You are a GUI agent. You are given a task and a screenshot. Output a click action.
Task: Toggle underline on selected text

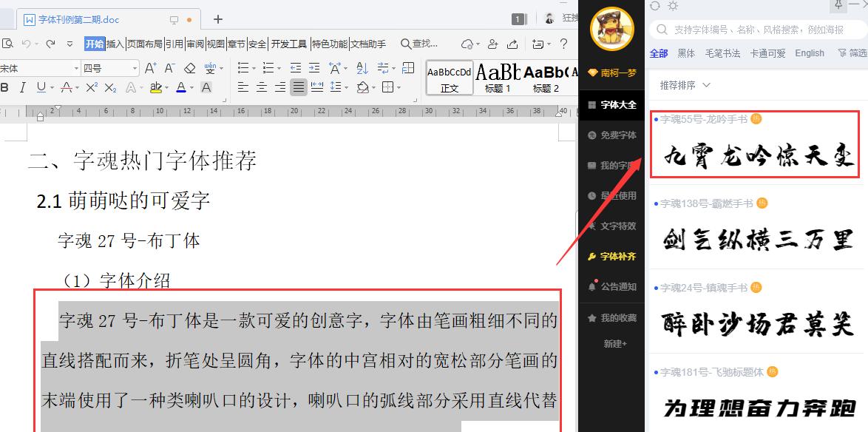(x=41, y=87)
